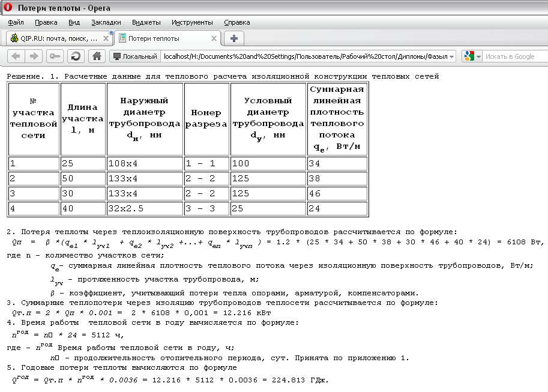The image size is (548, 392).
Task: Open a new tab with the plus button
Action: (x=234, y=38)
